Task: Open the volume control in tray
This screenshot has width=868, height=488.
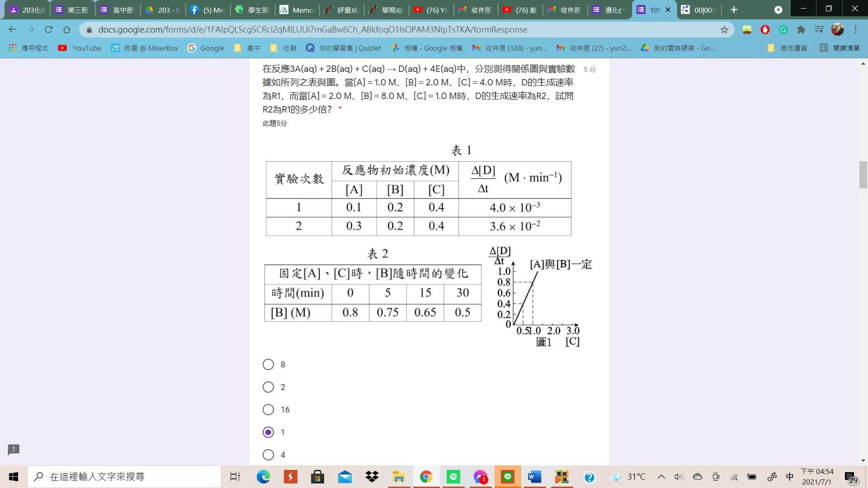Action: coord(679,477)
